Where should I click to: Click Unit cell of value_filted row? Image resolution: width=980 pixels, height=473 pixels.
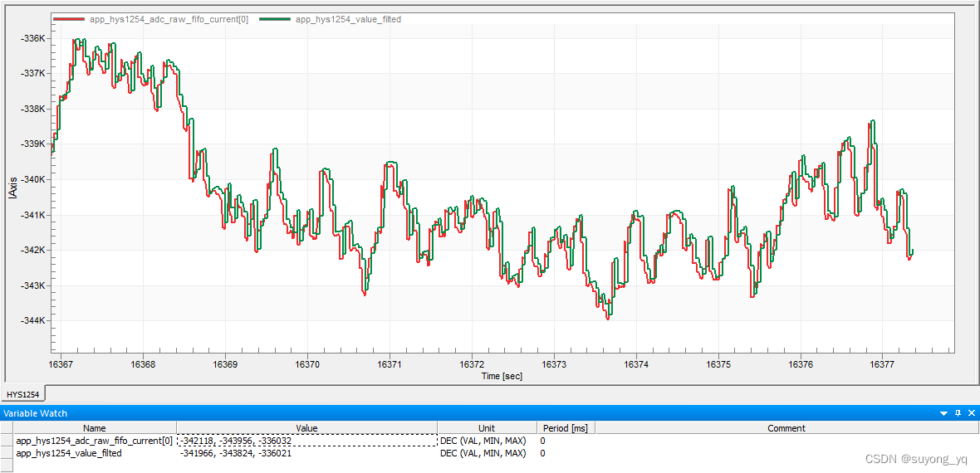pyautogui.click(x=486, y=453)
